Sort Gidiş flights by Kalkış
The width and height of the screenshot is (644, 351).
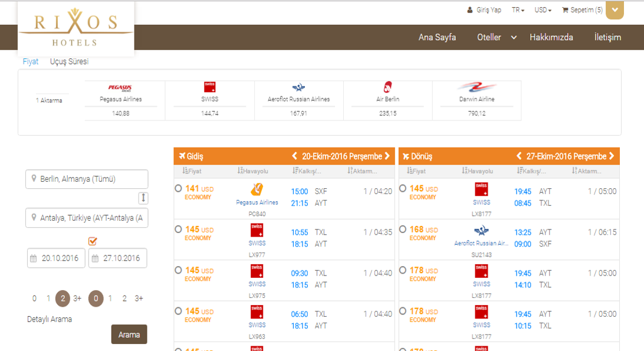click(307, 171)
